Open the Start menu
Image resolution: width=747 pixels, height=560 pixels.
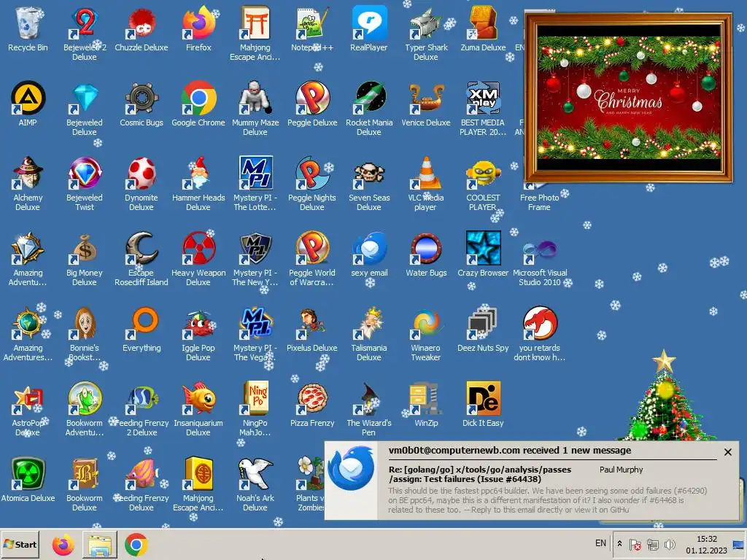(x=20, y=544)
